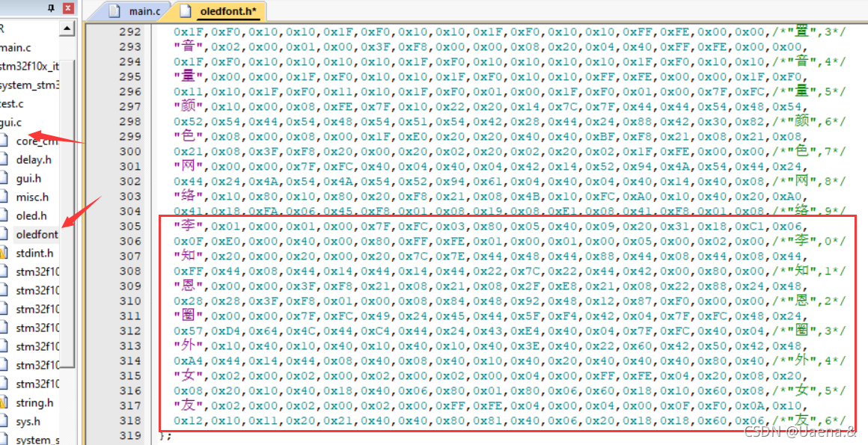Click the "色" string on line 299
This screenshot has height=445, width=868.
(189, 136)
